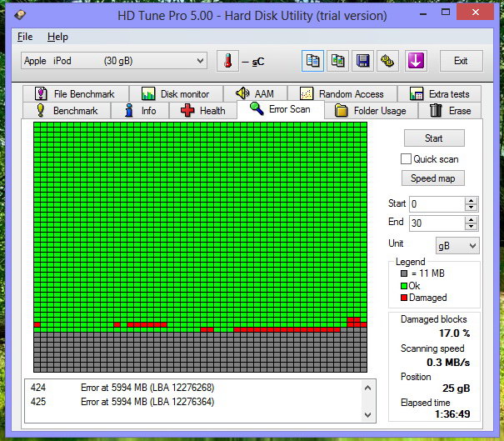Switch to the Health tab
This screenshot has height=441, width=504.
[x=202, y=111]
